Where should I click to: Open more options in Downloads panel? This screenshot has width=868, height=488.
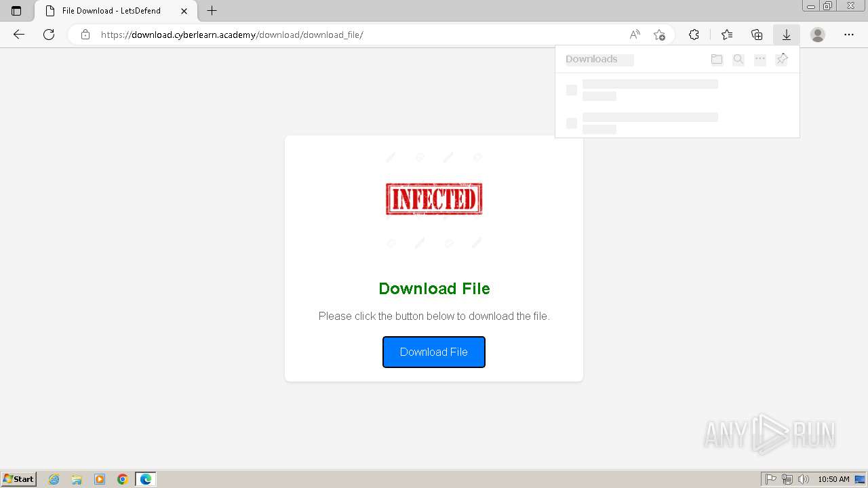760,60
